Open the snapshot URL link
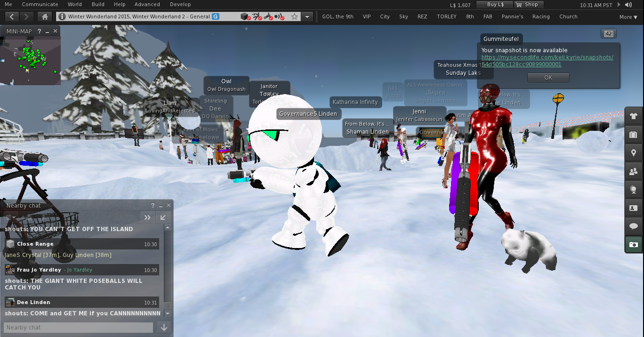The height and width of the screenshot is (337, 644). point(547,61)
